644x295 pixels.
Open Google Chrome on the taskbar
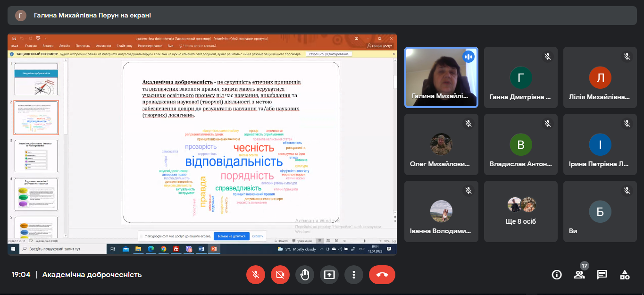[164, 249]
